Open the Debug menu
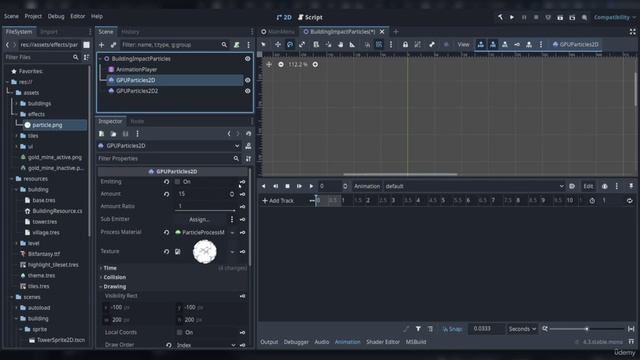The height and width of the screenshot is (360, 640). tap(56, 16)
